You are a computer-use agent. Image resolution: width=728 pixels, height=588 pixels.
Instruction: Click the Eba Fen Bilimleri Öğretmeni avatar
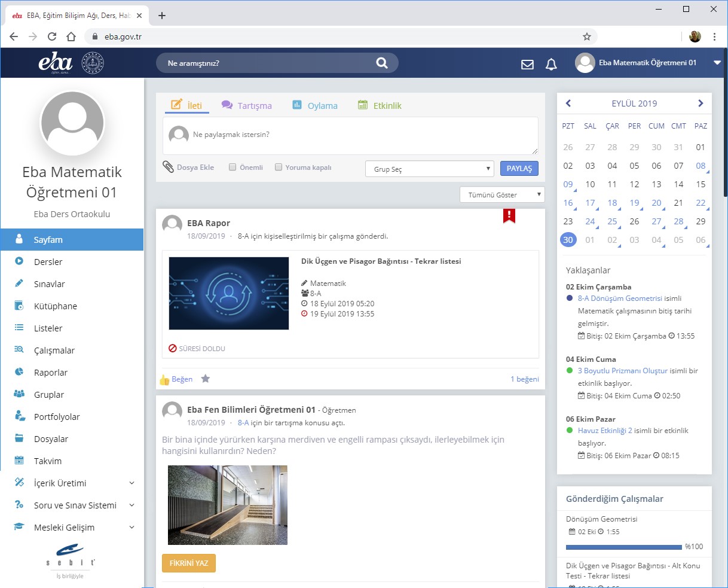172,411
